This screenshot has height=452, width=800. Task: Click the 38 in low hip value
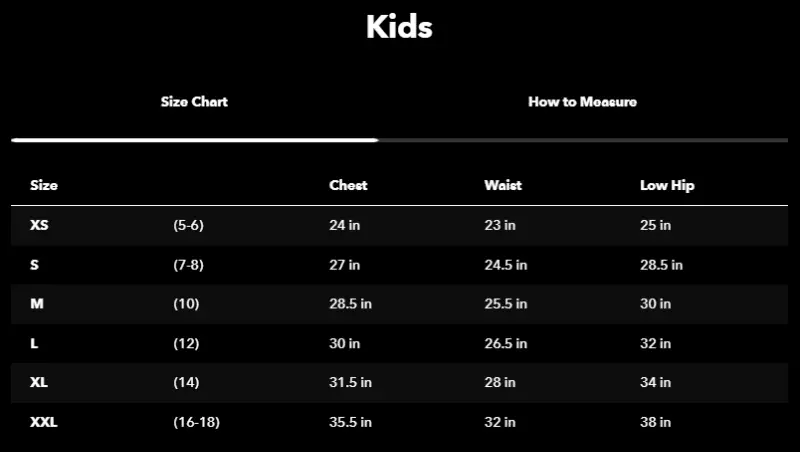[655, 422]
